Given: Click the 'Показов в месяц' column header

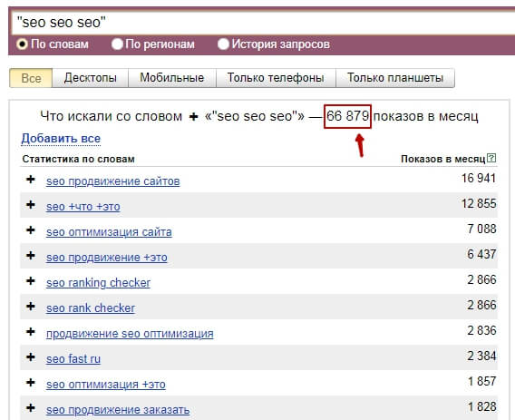Looking at the screenshot, I should point(443,159).
